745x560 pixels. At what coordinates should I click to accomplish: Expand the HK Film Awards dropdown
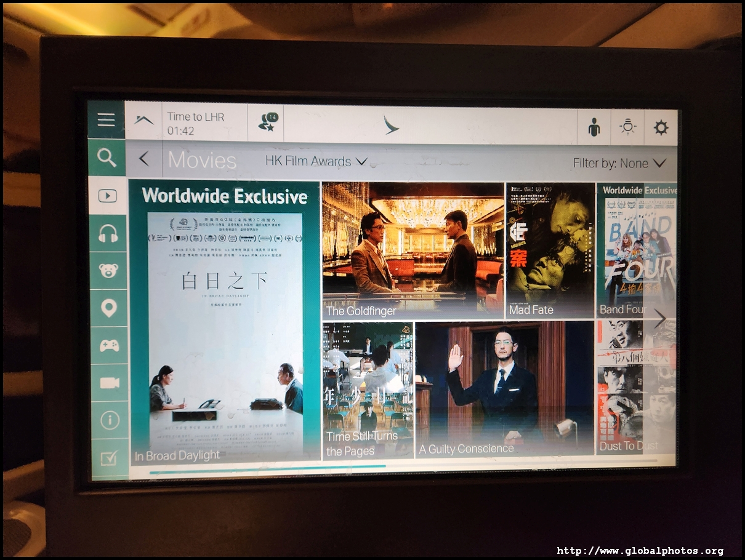click(x=316, y=161)
